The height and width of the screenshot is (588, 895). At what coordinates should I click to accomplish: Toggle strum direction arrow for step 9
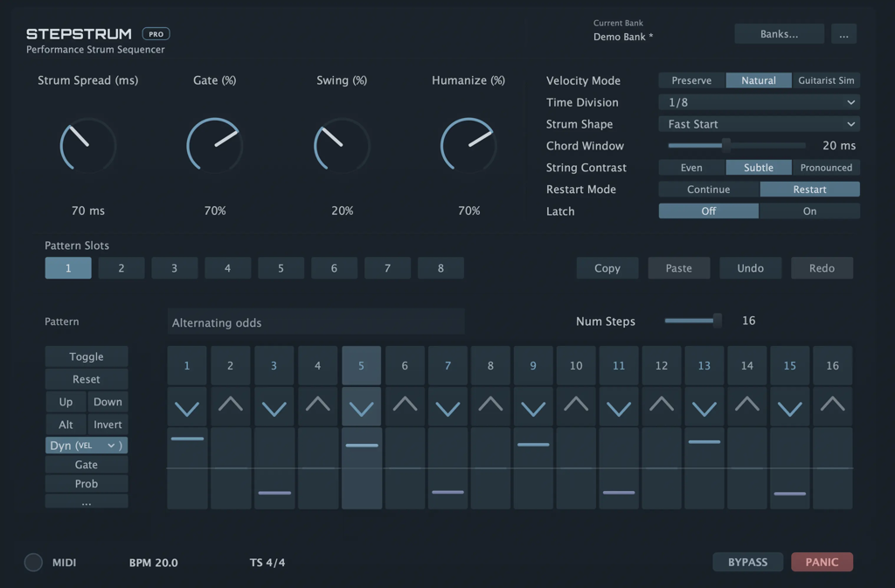tap(533, 406)
